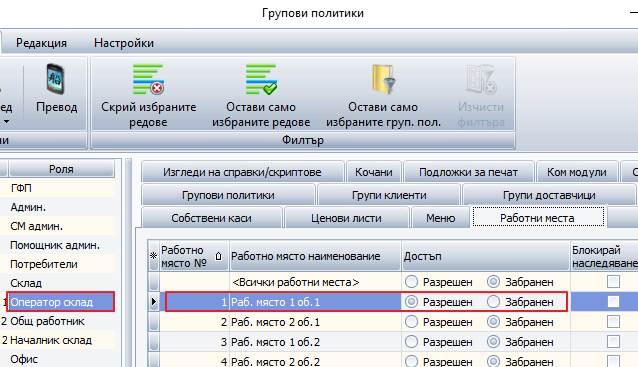Select Разрешен for Раб. място 1 об.1
The height and width of the screenshot is (367, 638).
(411, 301)
